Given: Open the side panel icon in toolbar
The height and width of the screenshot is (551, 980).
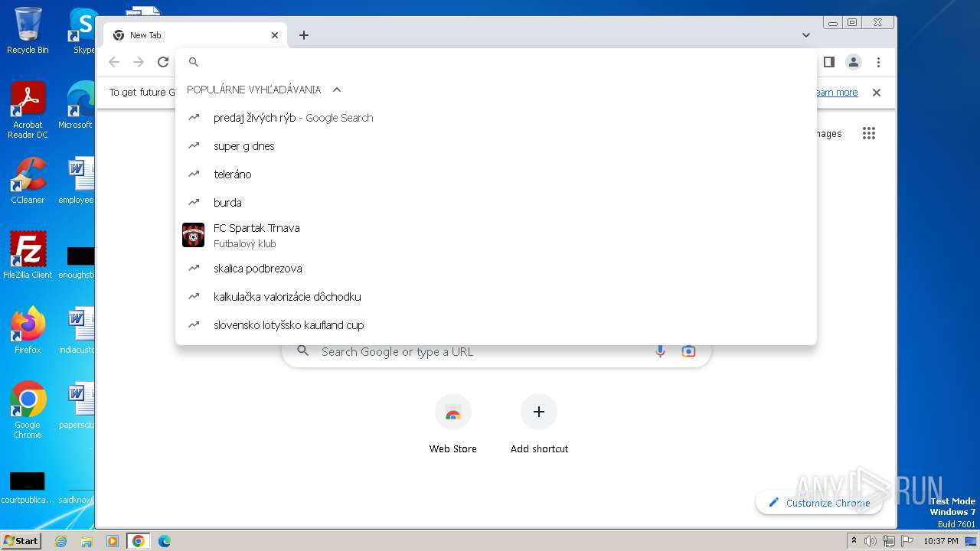Looking at the screenshot, I should click(x=828, y=62).
